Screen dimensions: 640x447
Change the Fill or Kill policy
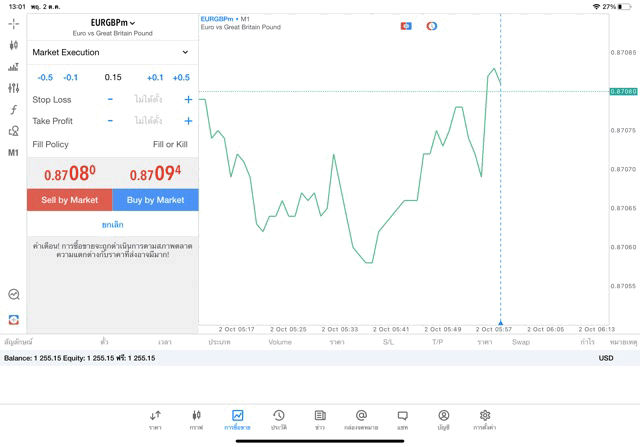(x=169, y=144)
